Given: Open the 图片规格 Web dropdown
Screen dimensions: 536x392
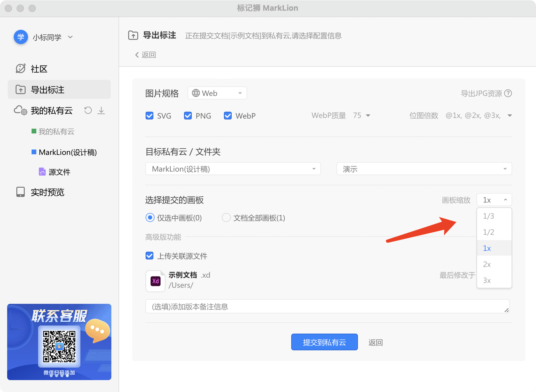Looking at the screenshot, I should 217,93.
